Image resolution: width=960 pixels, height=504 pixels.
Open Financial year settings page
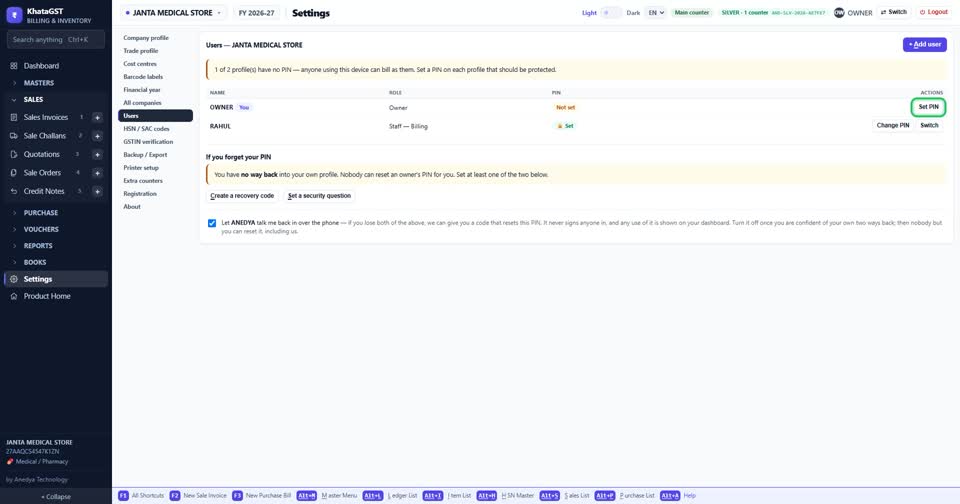(x=155, y=89)
